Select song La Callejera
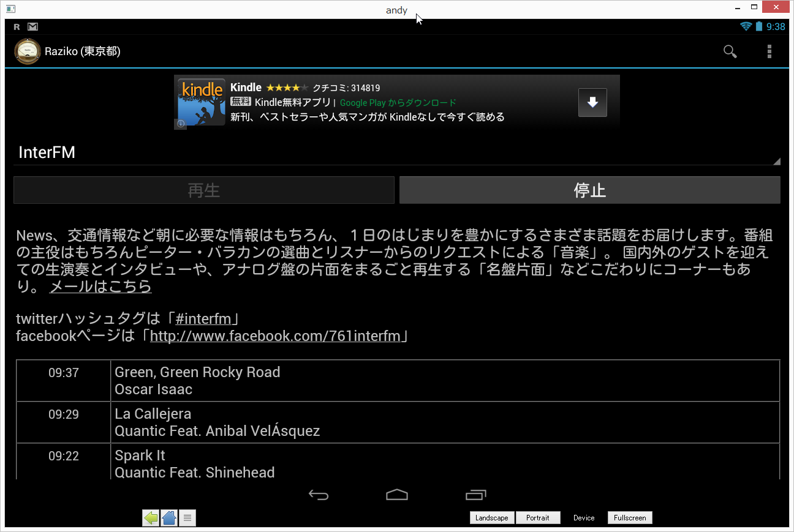This screenshot has width=794, height=532. (153, 414)
